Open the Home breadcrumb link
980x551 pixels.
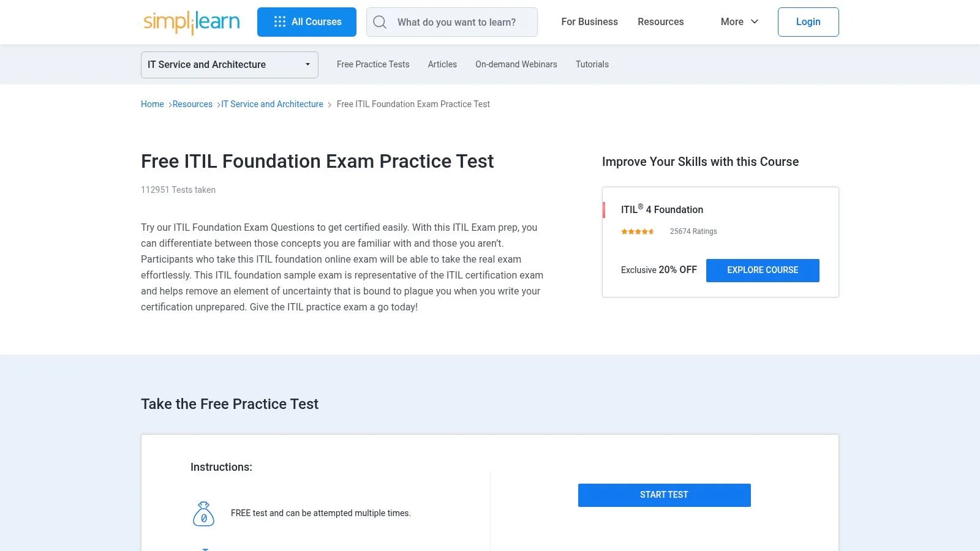tap(152, 104)
